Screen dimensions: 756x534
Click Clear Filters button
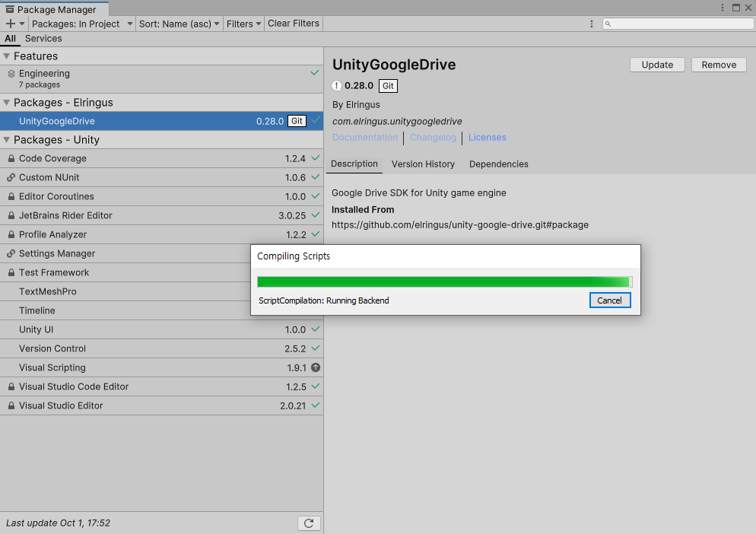click(x=293, y=24)
